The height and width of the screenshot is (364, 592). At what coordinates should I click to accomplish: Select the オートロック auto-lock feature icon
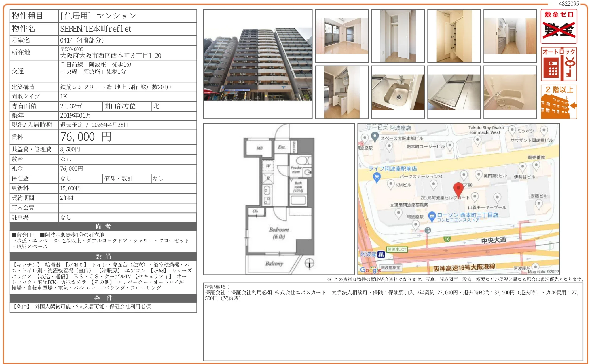(x=559, y=65)
